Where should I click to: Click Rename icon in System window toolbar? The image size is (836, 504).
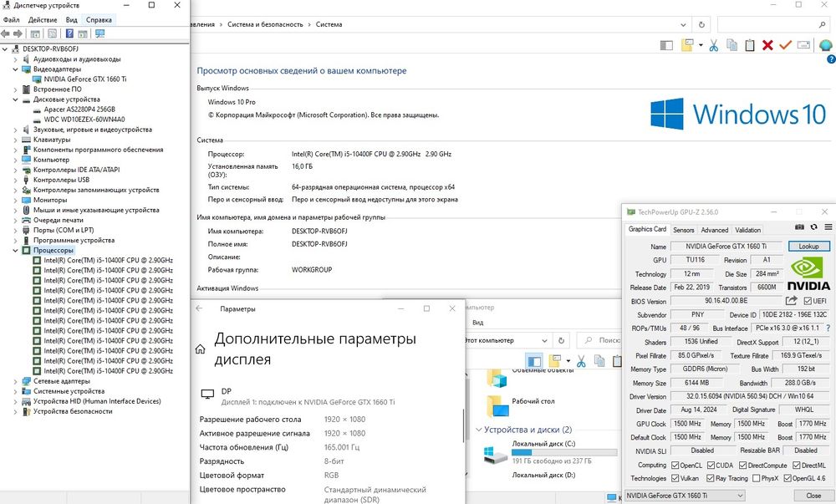(x=803, y=46)
